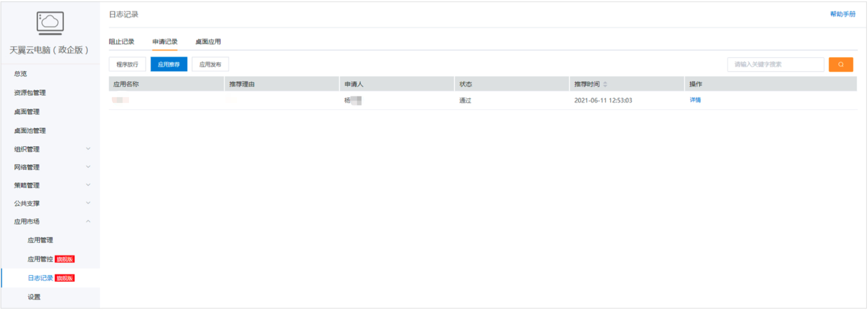Select the 程序放行 filter
This screenshot has height=310, width=868.
127,64
